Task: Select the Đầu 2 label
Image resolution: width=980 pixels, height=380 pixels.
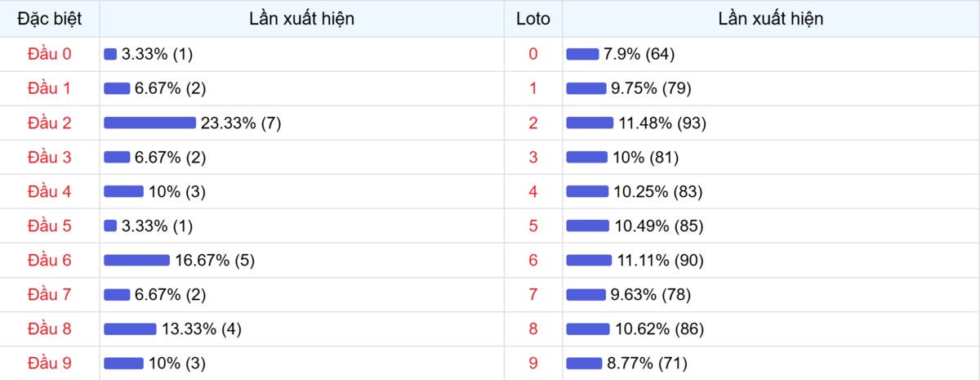Action: click(50, 123)
